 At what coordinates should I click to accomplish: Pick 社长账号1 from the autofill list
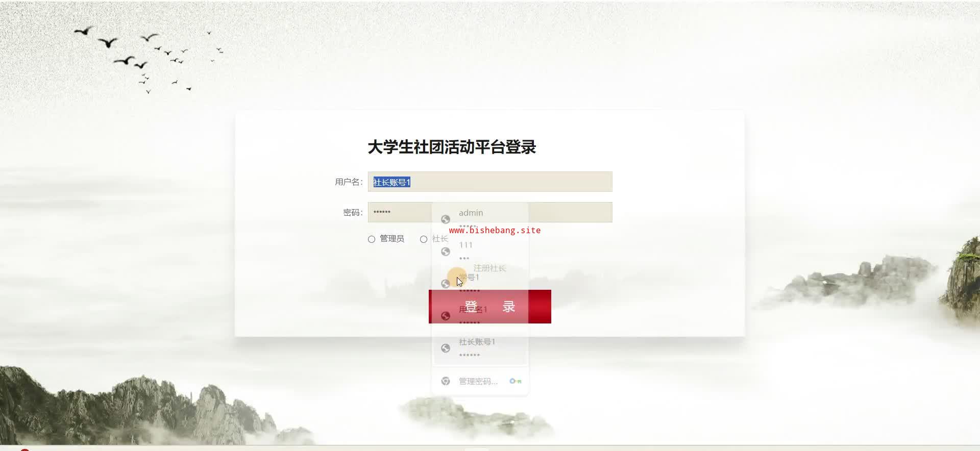pos(480,348)
